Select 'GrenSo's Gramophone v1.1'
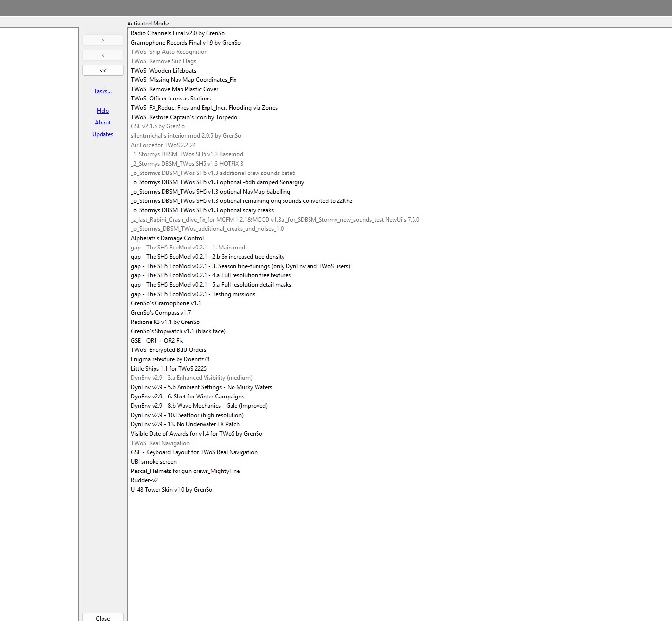This screenshot has width=672, height=621. 166,303
